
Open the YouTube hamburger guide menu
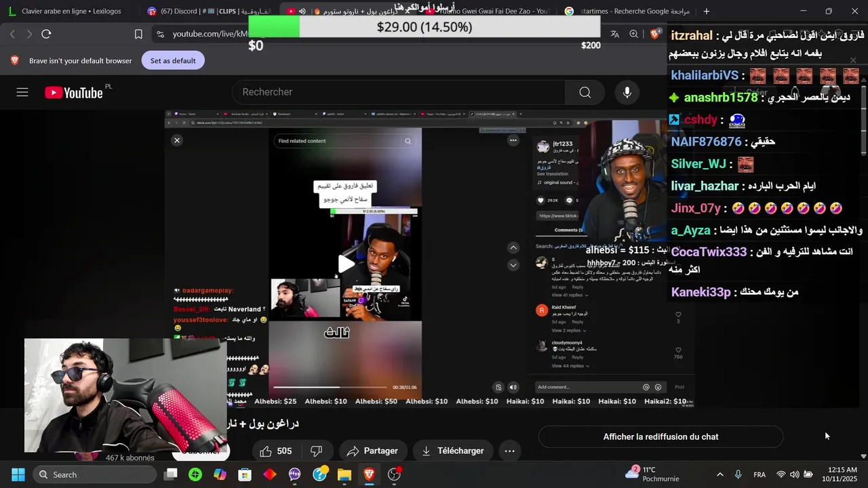[22, 92]
